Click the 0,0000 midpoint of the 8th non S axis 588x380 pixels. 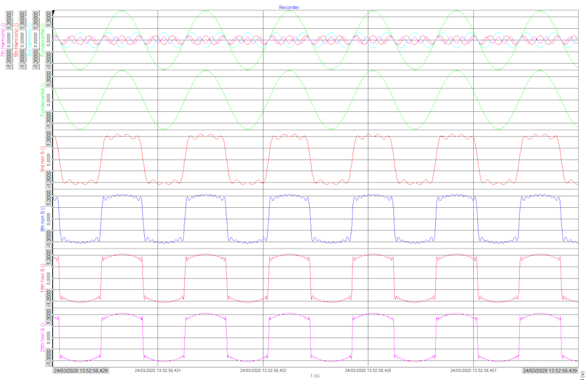(x=49, y=219)
